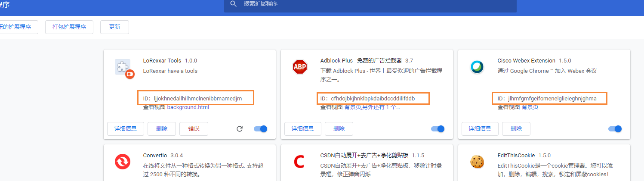Click the LoRexxar Tools puzzle piece icon
This screenshot has width=644, height=181.
[x=124, y=68]
